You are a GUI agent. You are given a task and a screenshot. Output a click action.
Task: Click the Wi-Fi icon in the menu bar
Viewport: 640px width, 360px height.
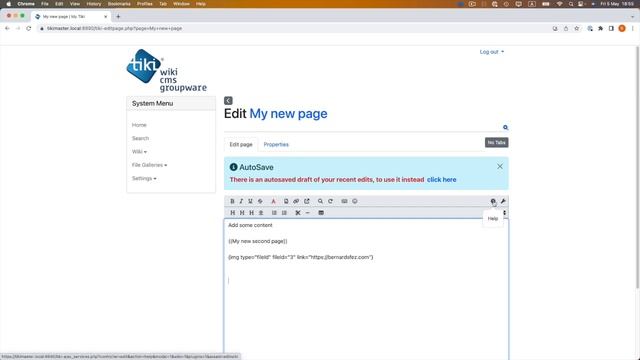click(x=560, y=4)
